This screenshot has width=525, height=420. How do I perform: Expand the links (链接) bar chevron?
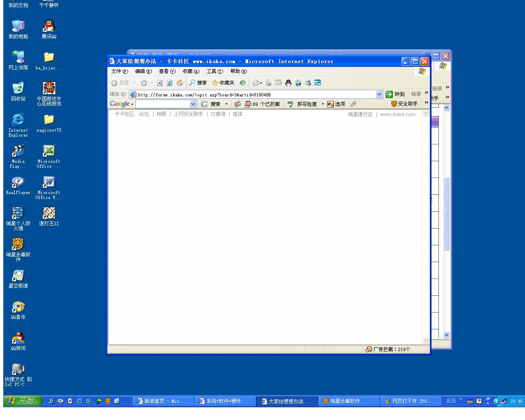[427, 93]
